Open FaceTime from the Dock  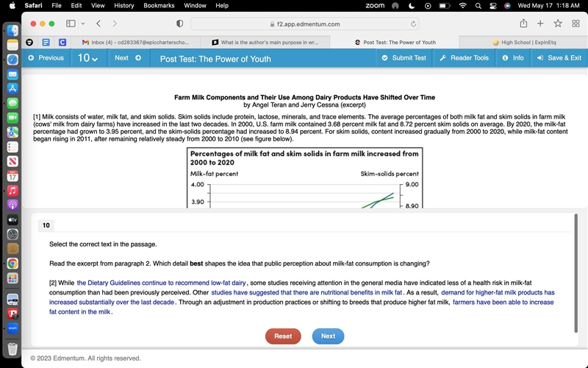pyautogui.click(x=12, y=118)
